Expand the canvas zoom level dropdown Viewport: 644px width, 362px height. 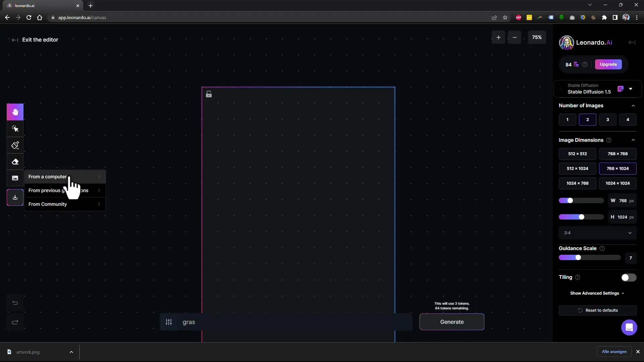(537, 37)
